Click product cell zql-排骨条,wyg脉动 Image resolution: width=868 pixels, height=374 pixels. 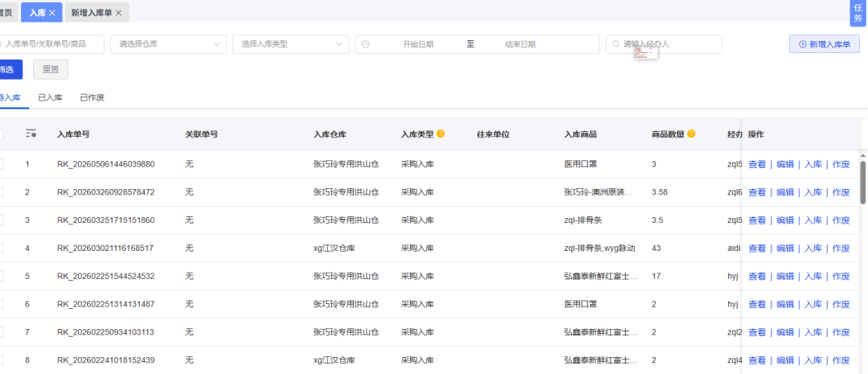(x=600, y=249)
